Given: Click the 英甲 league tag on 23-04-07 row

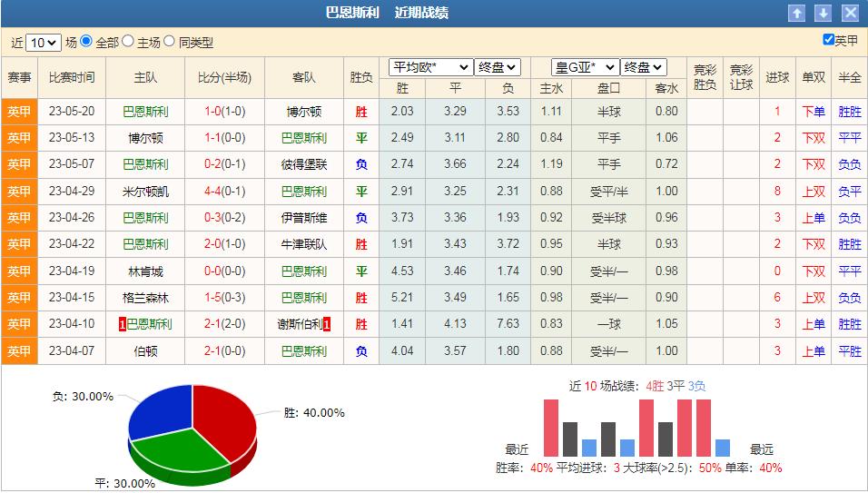Looking at the screenshot, I should 19,350.
